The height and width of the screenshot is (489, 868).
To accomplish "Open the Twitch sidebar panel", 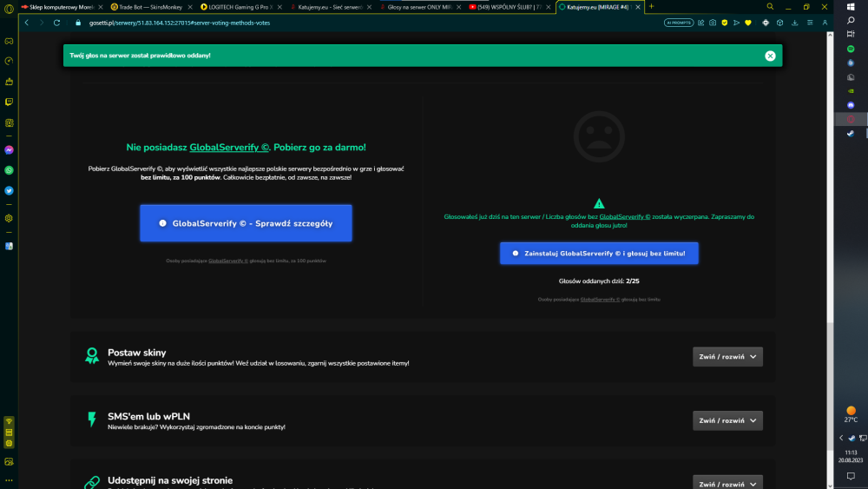I will [x=9, y=102].
